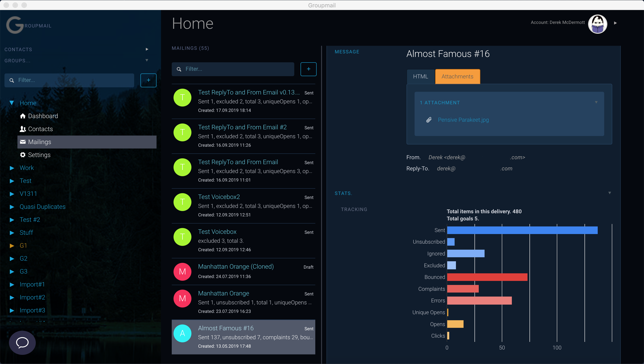Click the Derek McDermott account avatar

pos(597,24)
